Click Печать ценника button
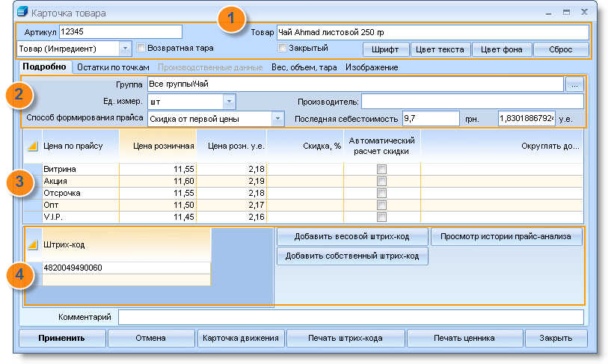 pos(464,338)
